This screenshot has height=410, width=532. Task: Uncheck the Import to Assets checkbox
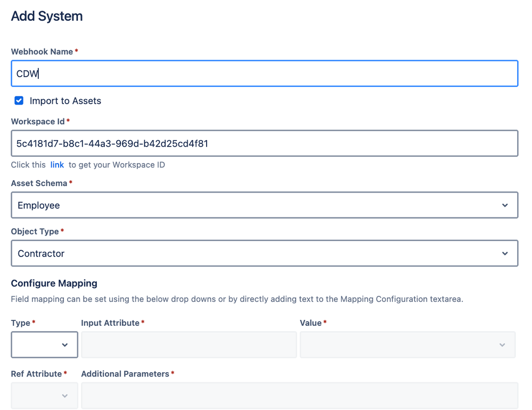(x=19, y=100)
